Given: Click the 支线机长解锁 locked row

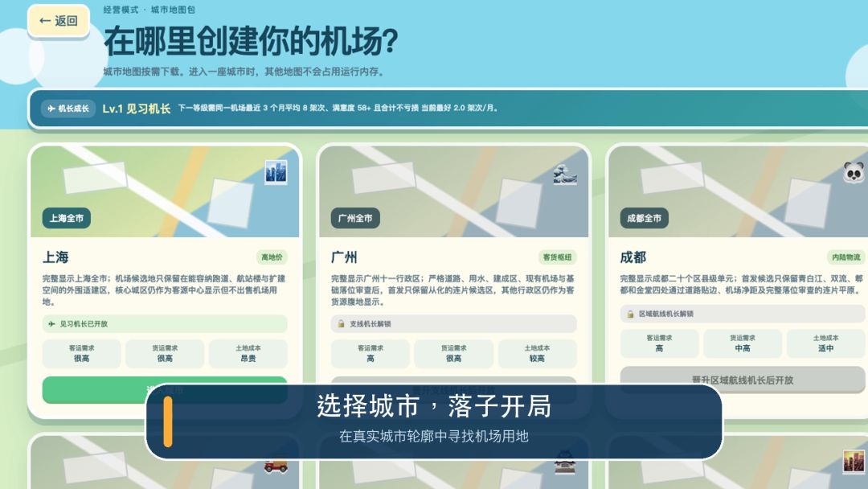Looking at the screenshot, I should pos(454,324).
